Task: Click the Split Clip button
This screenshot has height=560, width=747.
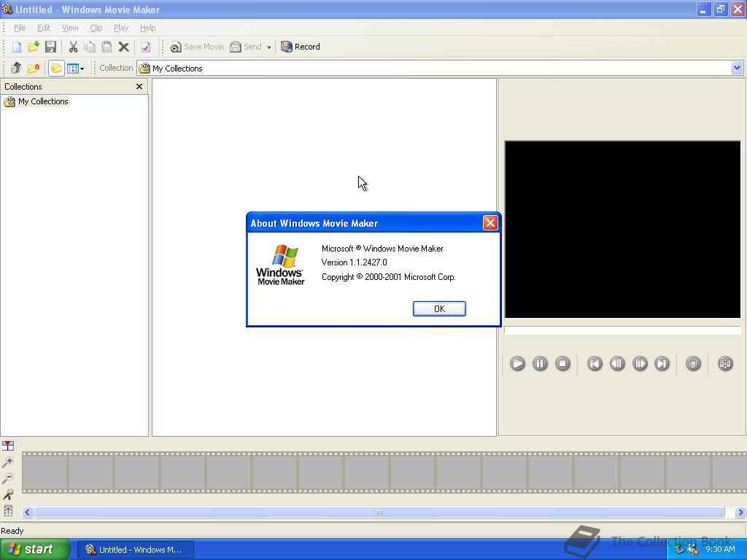Action: [725, 364]
